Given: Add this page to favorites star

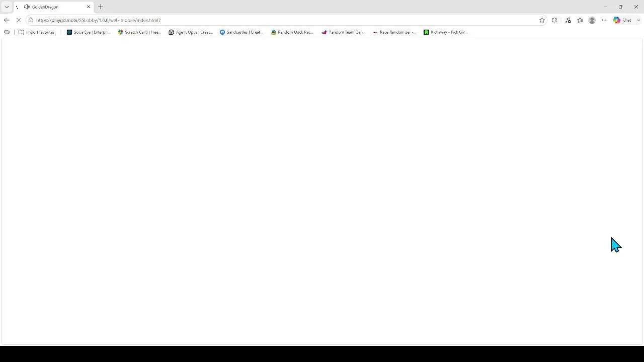Looking at the screenshot, I should (542, 20).
